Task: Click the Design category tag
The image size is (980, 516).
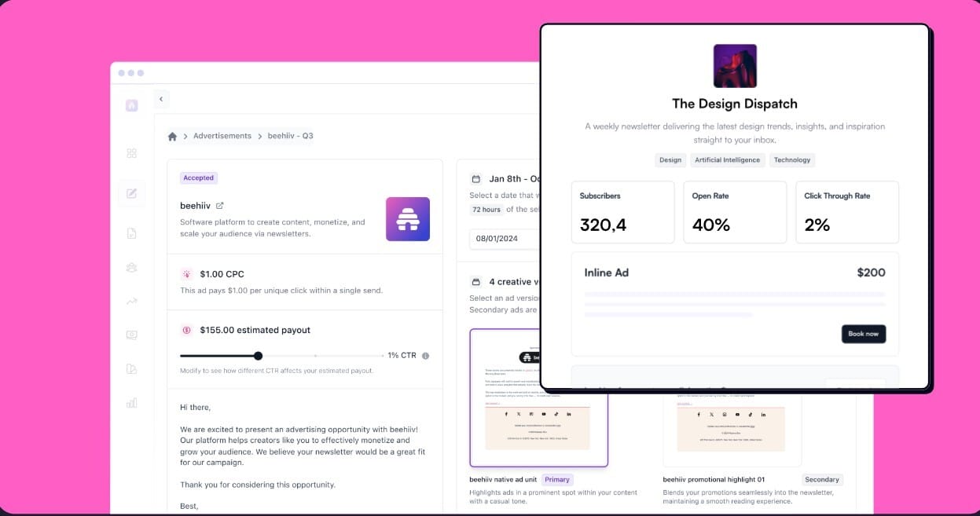Action: pyautogui.click(x=670, y=160)
